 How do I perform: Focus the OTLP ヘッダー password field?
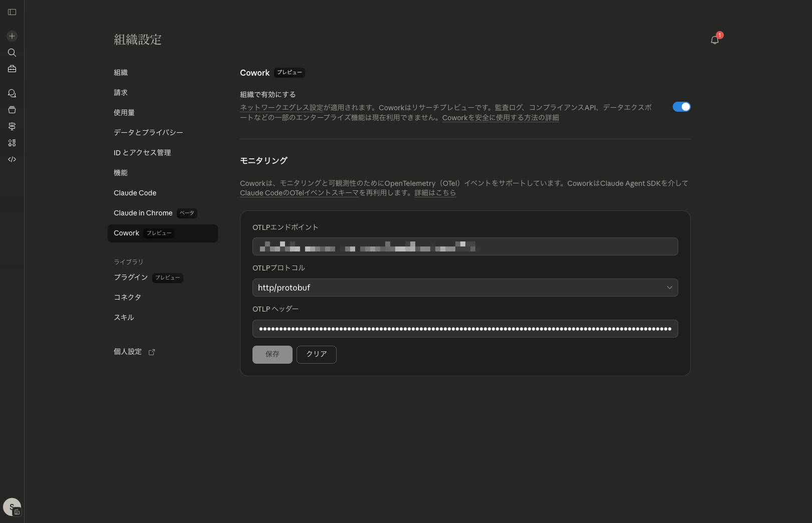[x=465, y=329]
